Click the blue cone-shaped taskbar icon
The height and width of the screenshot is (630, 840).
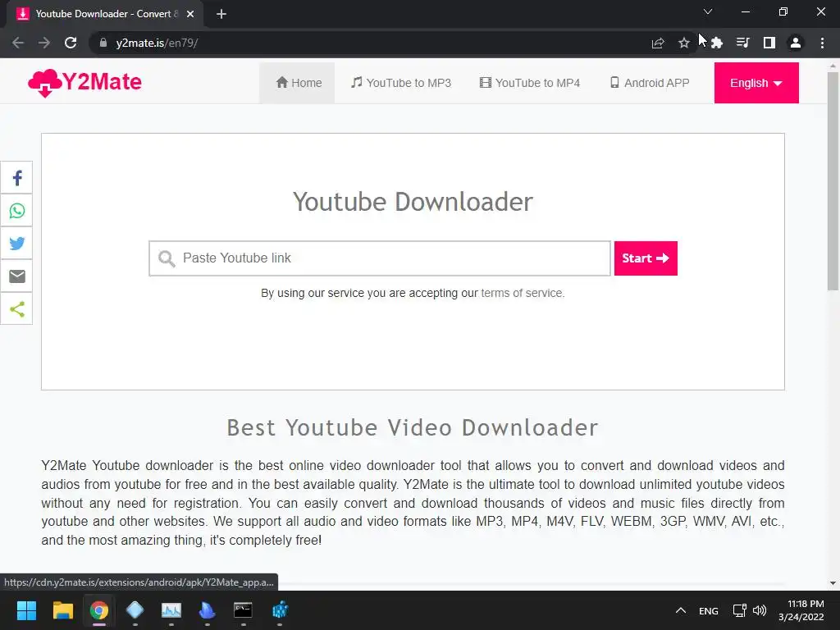(x=207, y=610)
